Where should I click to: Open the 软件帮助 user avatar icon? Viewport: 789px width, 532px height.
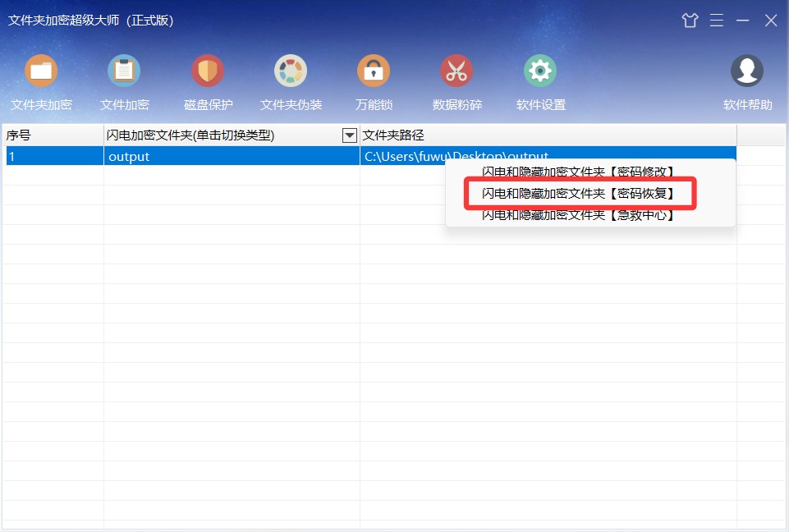747,71
